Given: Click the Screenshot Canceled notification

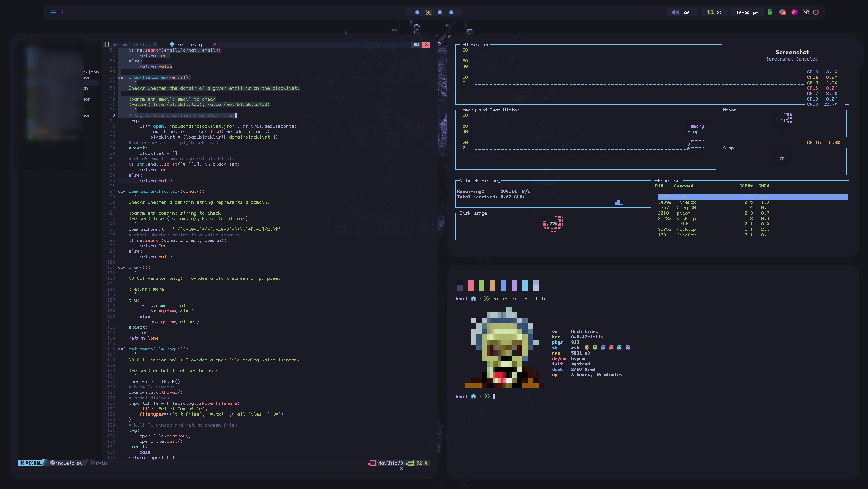Looking at the screenshot, I should click(792, 55).
